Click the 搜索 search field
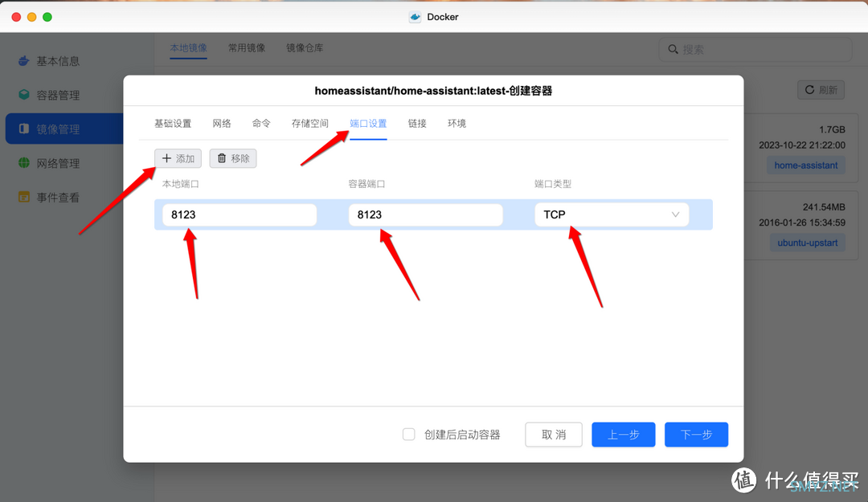The height and width of the screenshot is (502, 868). point(755,49)
